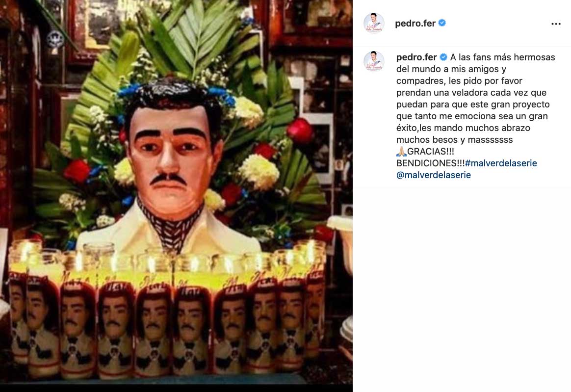This screenshot has height=392, width=571.
Task: Click the patterned neck scarf on the bust
Action: click(170, 226)
